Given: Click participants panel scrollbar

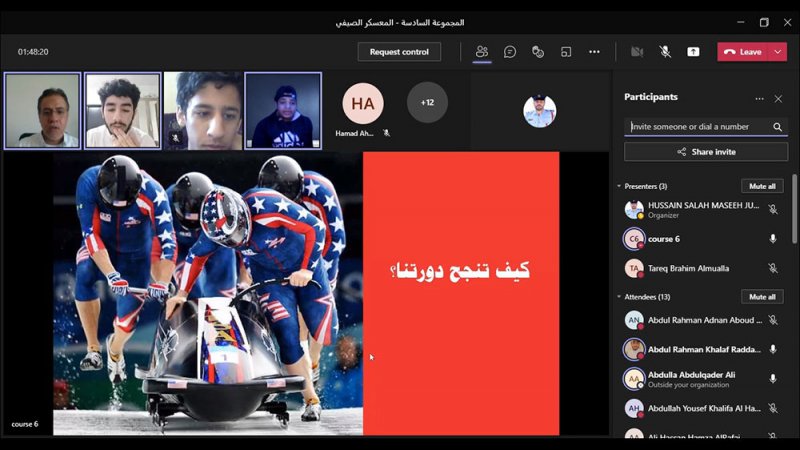Looking at the screenshot, I should coord(794,209).
